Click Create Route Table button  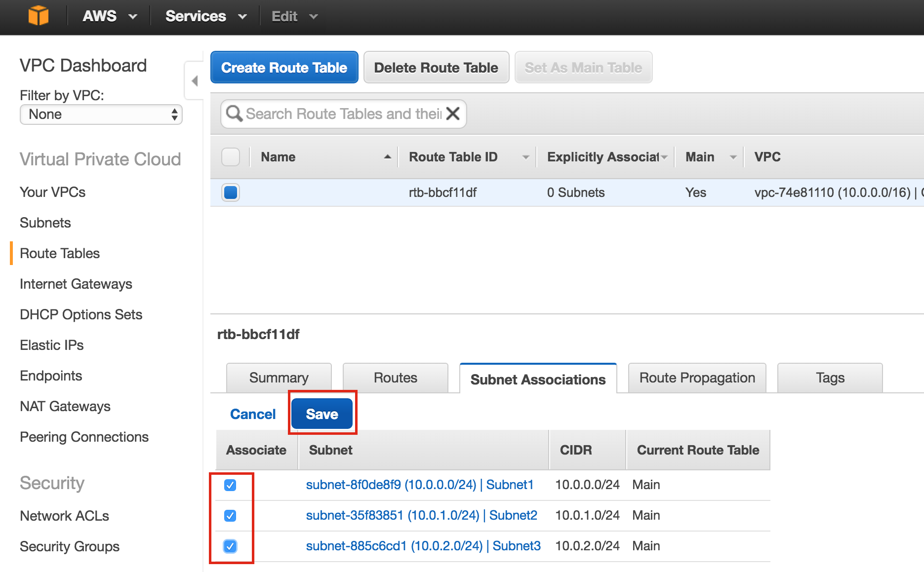(x=284, y=68)
